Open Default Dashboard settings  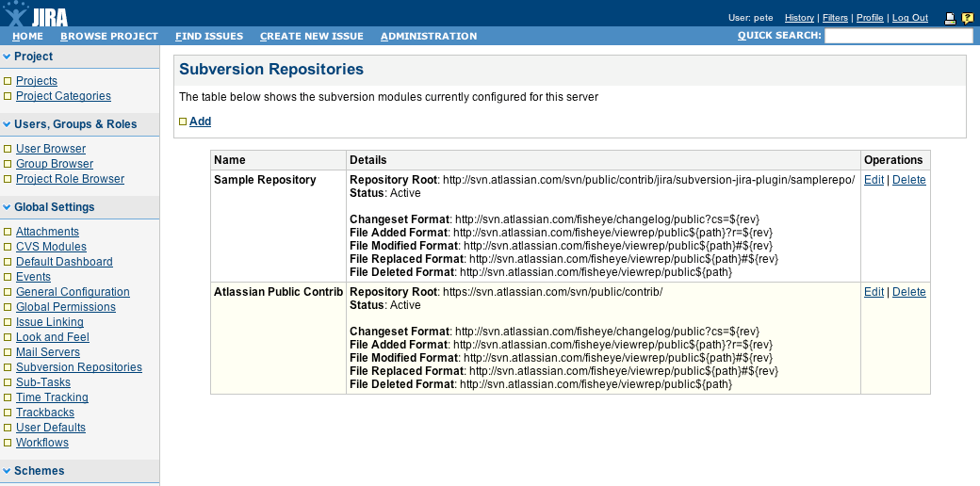click(64, 262)
